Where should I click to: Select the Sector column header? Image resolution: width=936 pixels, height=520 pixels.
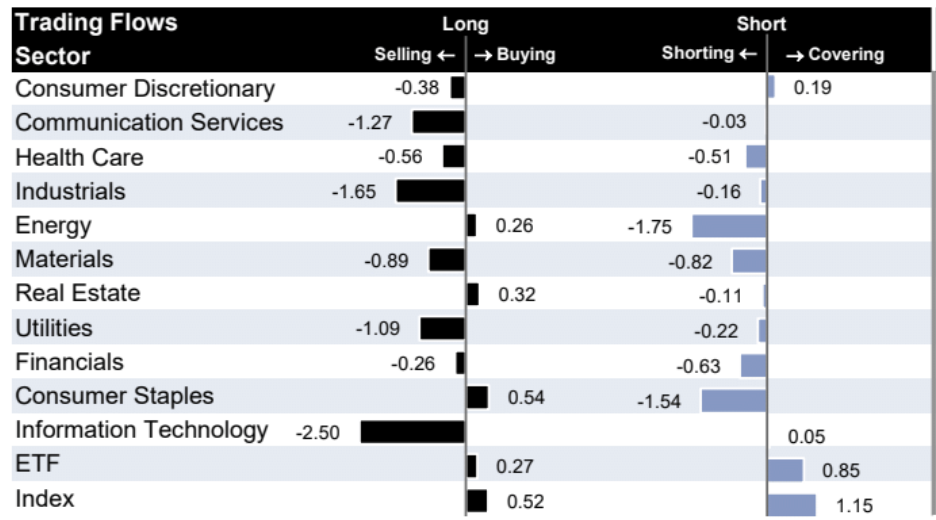coord(53,56)
